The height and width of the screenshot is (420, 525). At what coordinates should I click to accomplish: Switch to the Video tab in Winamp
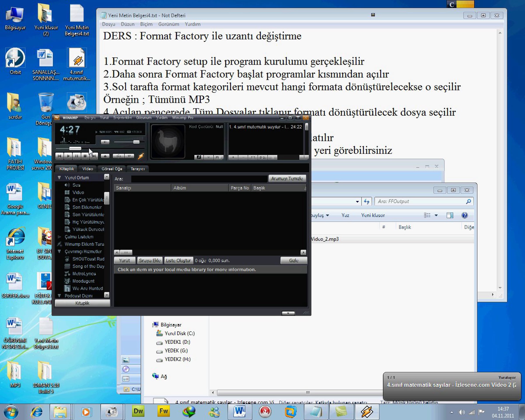tap(87, 169)
